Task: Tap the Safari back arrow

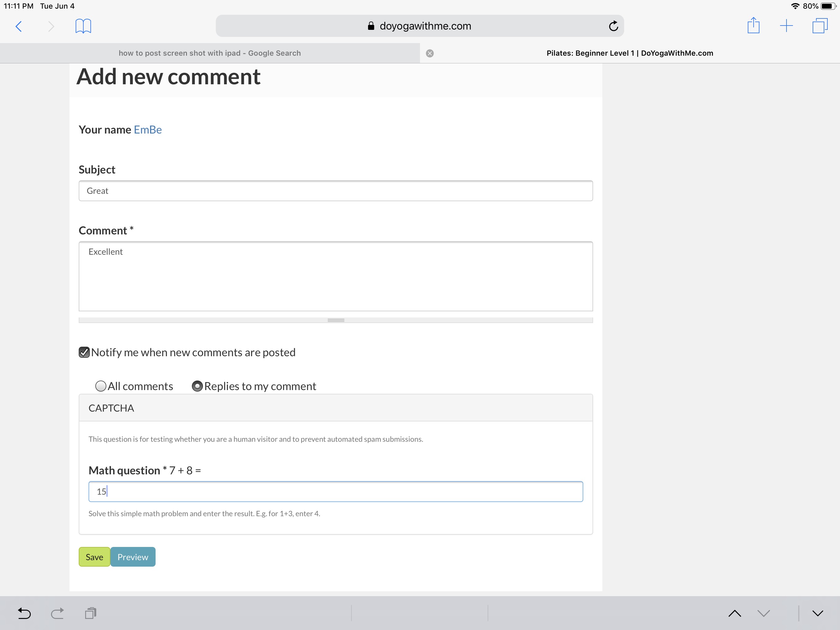Action: pos(19,26)
